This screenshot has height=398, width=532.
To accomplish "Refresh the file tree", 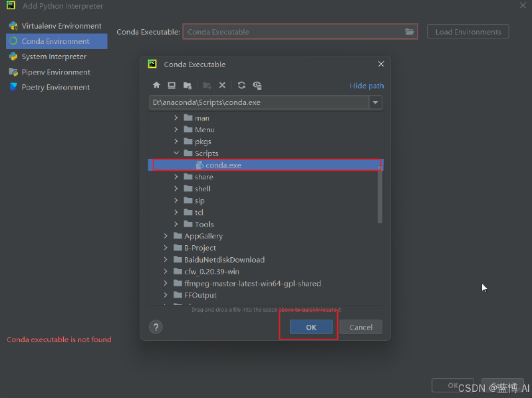I will click(x=241, y=85).
